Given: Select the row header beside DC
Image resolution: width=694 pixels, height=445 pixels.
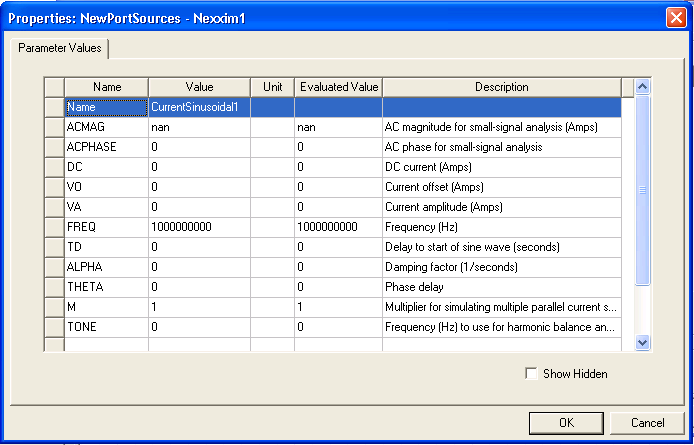Looking at the screenshot, I should click(x=54, y=167).
